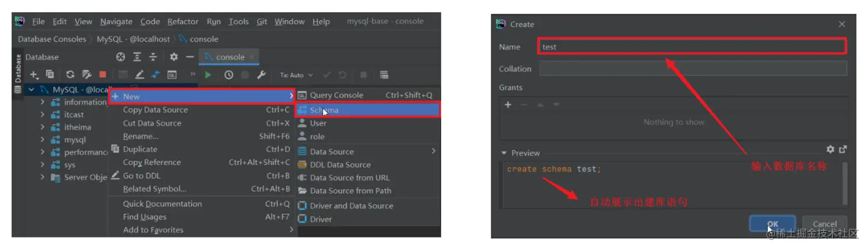Screen dimensions: 868x249
Task: Select Data Source from URL item
Action: (x=367, y=178)
